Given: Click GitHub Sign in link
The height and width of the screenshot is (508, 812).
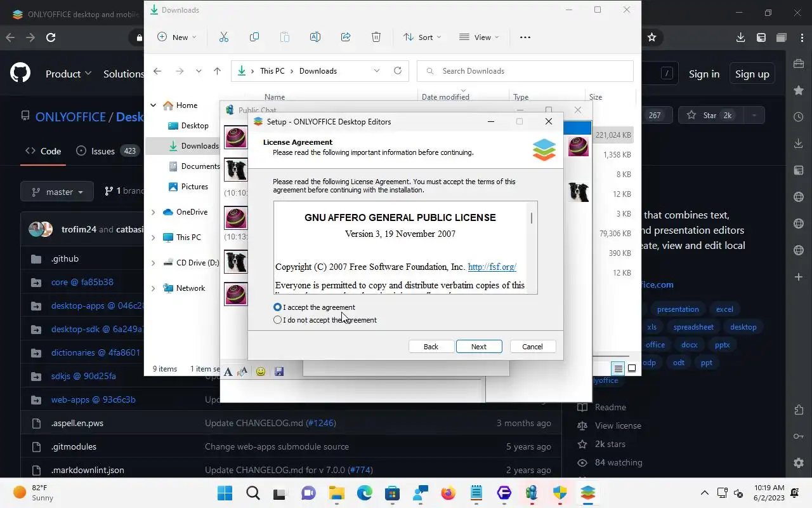Looking at the screenshot, I should 704,74.
